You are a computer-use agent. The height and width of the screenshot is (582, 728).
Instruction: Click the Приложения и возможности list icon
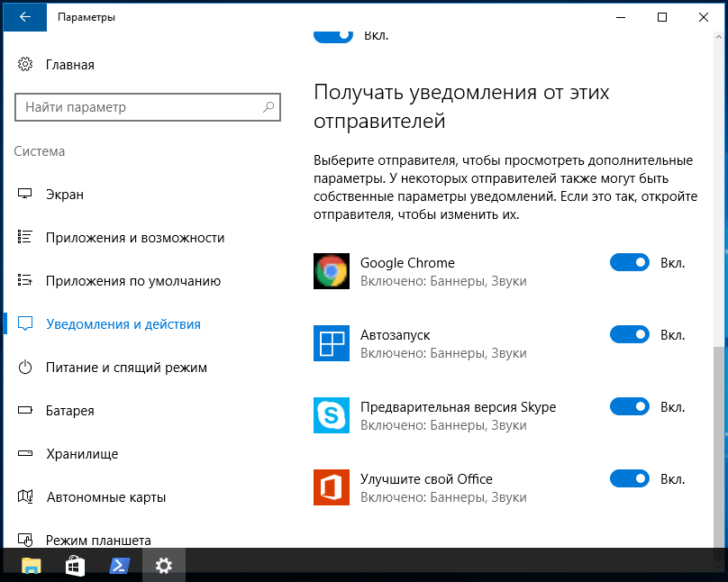click(x=25, y=237)
